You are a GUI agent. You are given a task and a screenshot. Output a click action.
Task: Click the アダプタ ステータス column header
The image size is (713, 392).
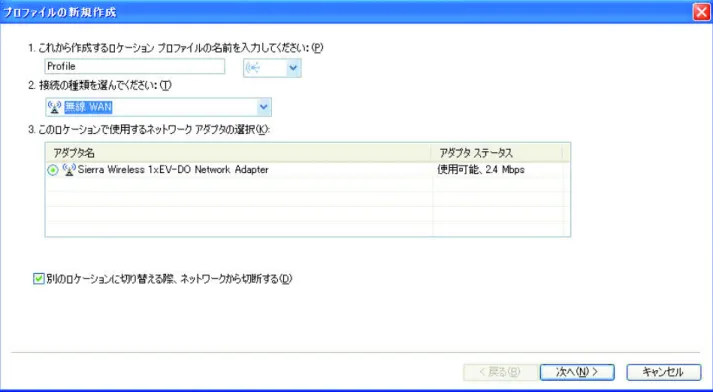(497, 153)
